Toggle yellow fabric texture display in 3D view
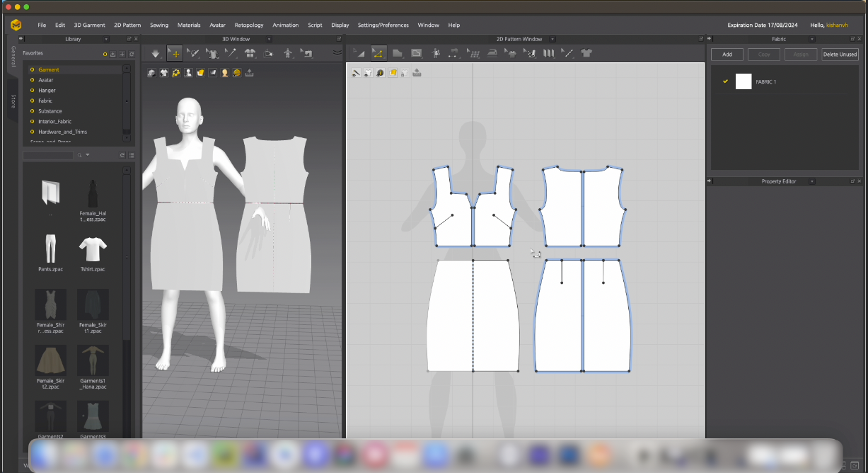The height and width of the screenshot is (473, 868). 201,72
